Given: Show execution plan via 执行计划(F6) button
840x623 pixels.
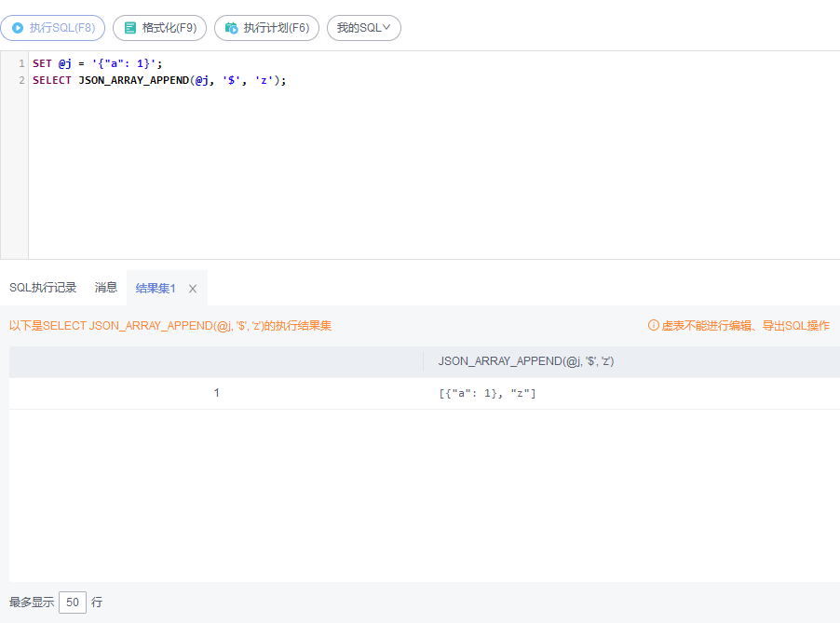Looking at the screenshot, I should 266,27.
